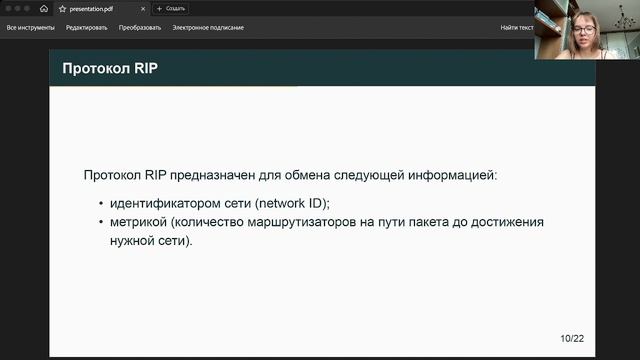Viewport: 640px width, 360px height.
Task: Star the presentation.pdf tab
Action: pos(62,9)
